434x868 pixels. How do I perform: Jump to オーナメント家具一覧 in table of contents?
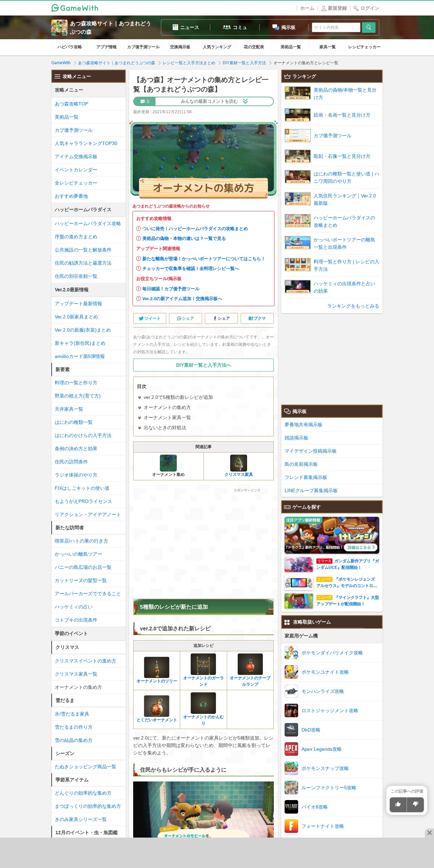167,417
